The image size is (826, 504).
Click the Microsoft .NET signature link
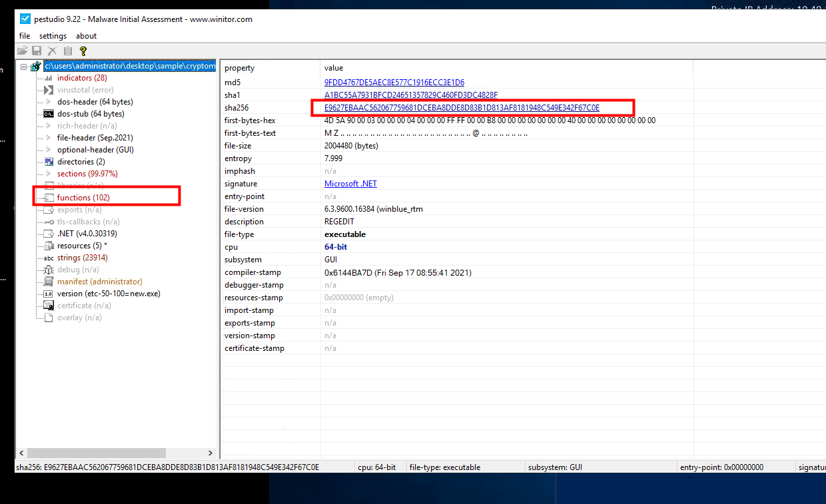[x=350, y=184]
